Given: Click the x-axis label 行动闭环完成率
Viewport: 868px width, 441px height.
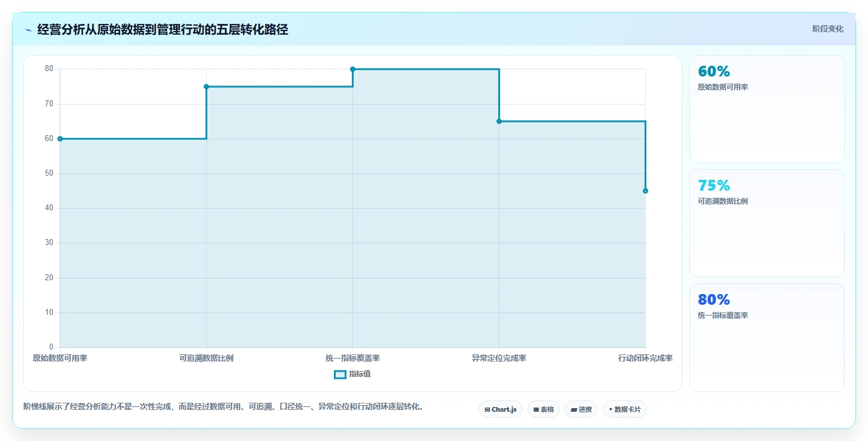Looking at the screenshot, I should click(645, 358).
